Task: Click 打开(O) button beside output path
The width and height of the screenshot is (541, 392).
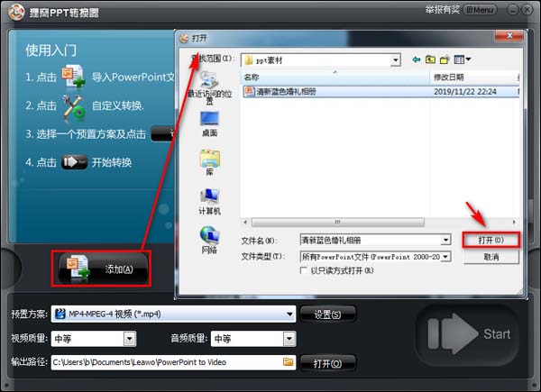Action: (327, 363)
